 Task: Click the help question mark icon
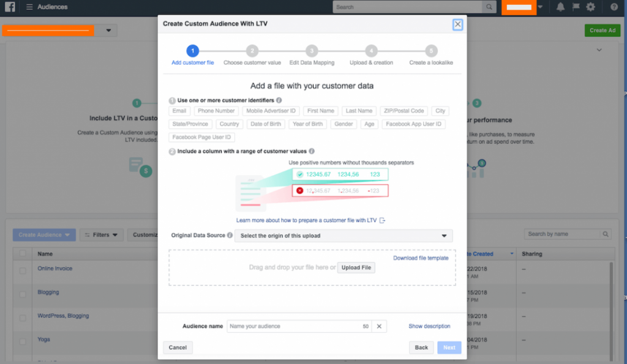[614, 7]
